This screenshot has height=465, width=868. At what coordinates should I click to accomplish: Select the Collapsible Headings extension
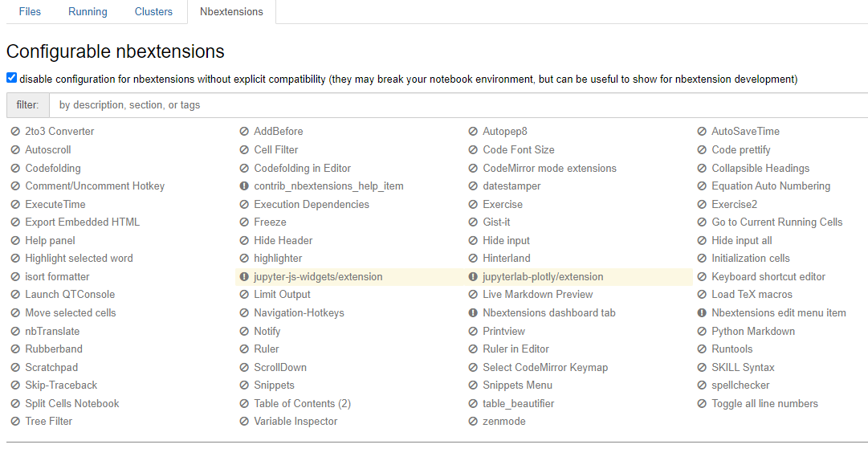click(760, 169)
